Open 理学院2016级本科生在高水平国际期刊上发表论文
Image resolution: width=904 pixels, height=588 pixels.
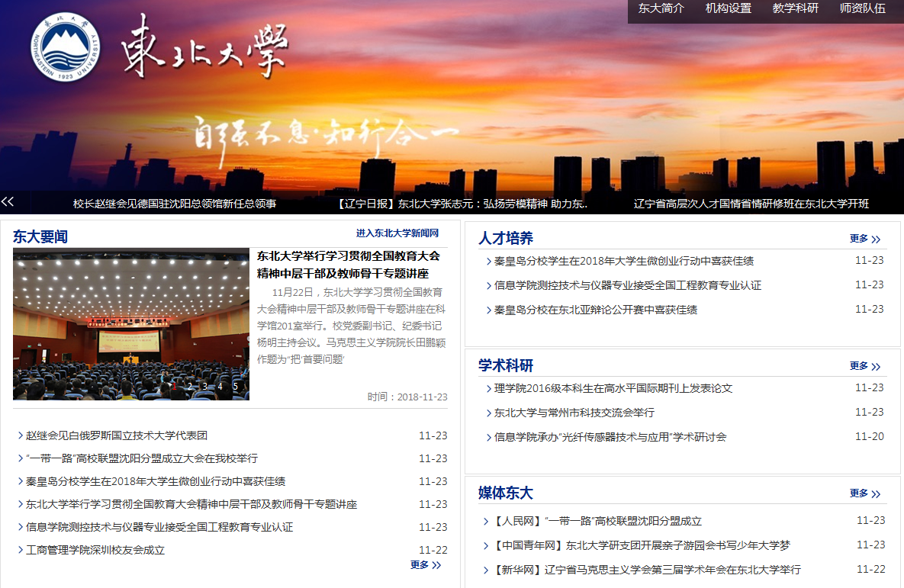(x=613, y=388)
